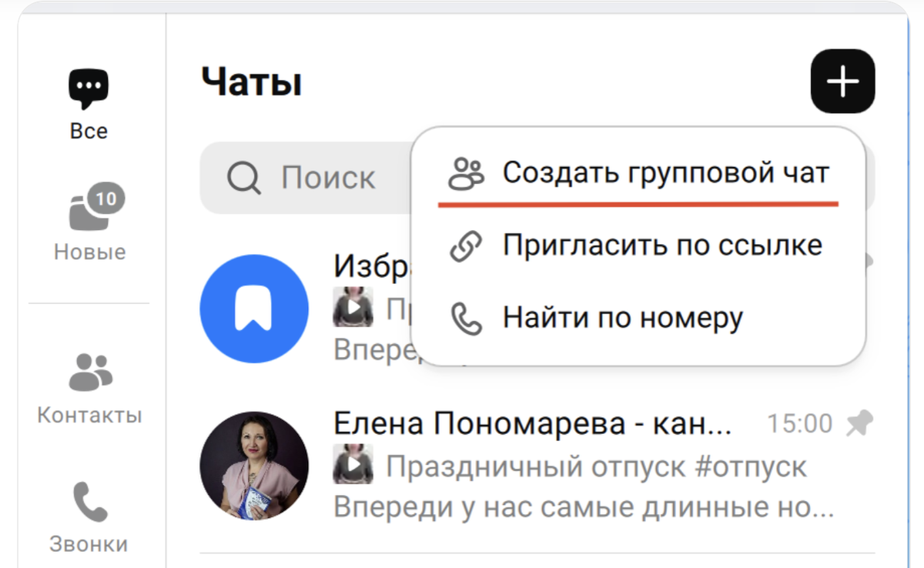Click the search magnifier icon
Screen dimensions: 924x568
point(243,178)
